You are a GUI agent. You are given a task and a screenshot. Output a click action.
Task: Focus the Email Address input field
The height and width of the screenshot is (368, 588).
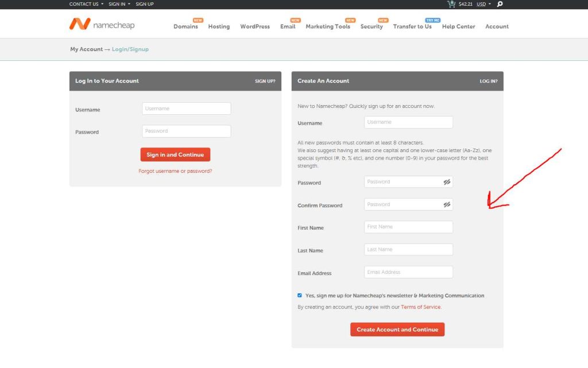[x=408, y=272]
